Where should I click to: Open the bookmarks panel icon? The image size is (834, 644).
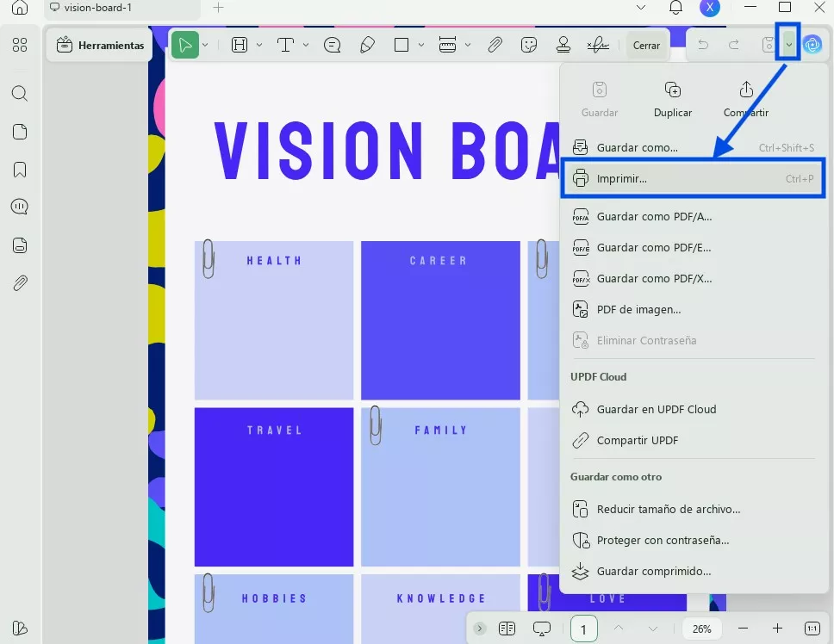pyautogui.click(x=20, y=170)
